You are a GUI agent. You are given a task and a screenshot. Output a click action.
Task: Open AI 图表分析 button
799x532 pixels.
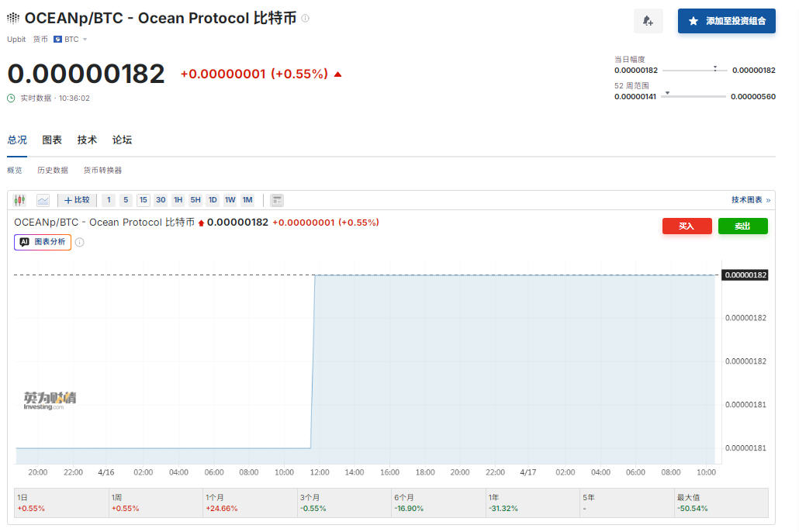(x=43, y=242)
